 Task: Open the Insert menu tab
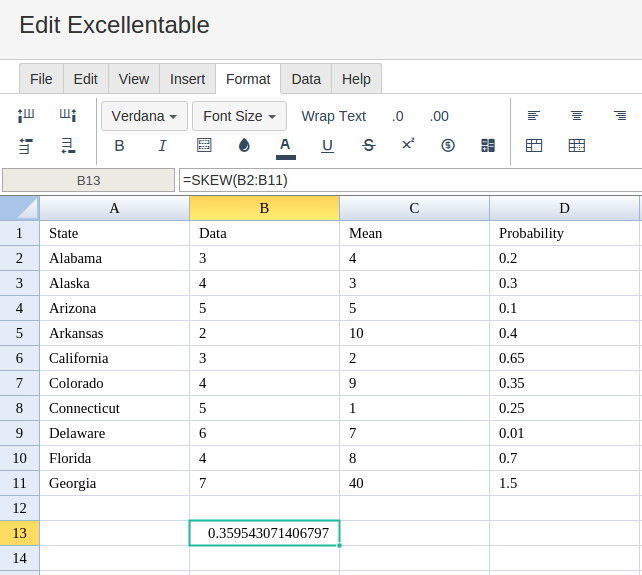click(187, 79)
